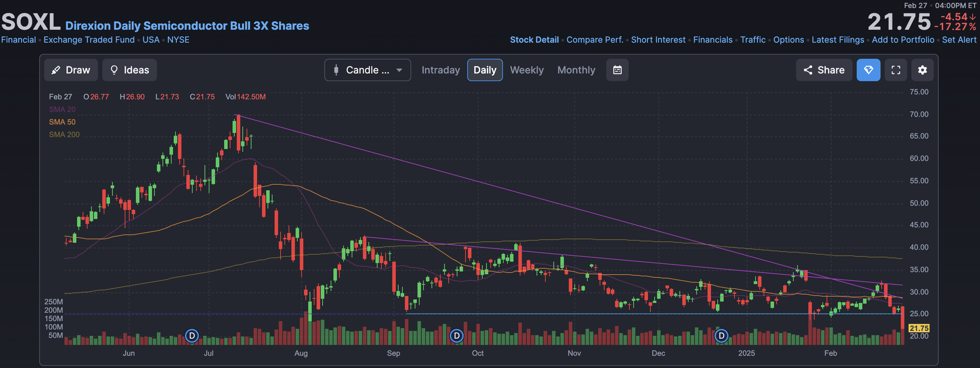Click the blue diamond premium icon
Screen dimensions: 980x368
868,70
